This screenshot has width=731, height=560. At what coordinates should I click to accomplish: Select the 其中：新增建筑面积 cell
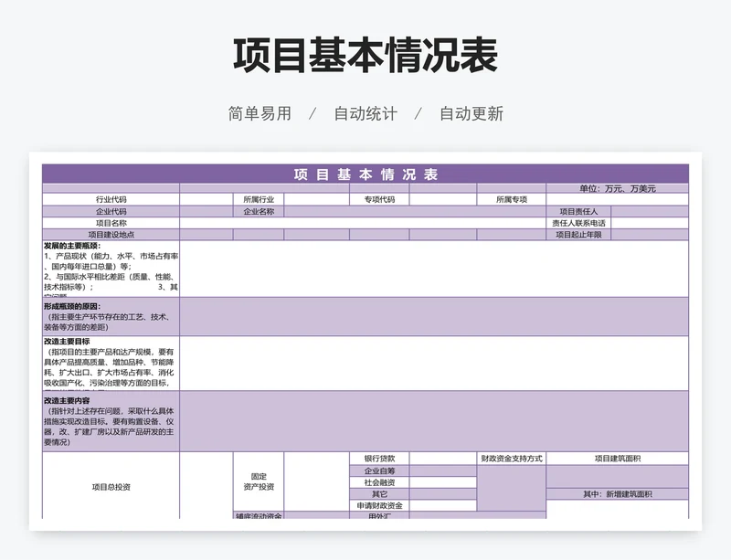coord(618,494)
